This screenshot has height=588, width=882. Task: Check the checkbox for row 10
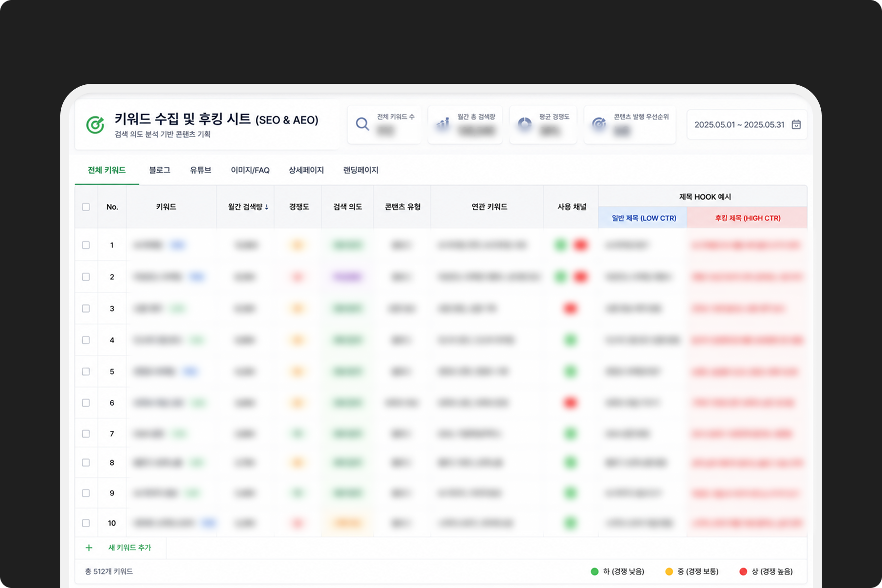86,523
